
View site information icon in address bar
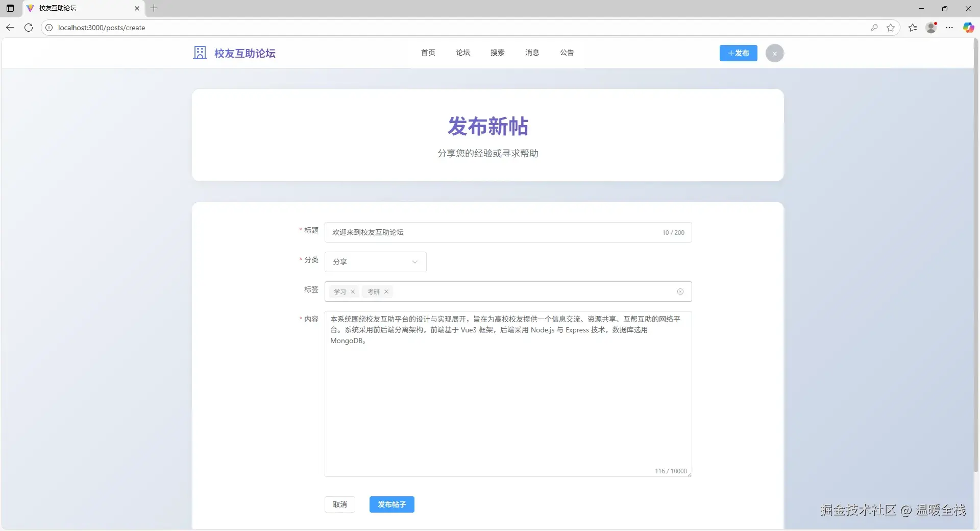[x=49, y=28]
